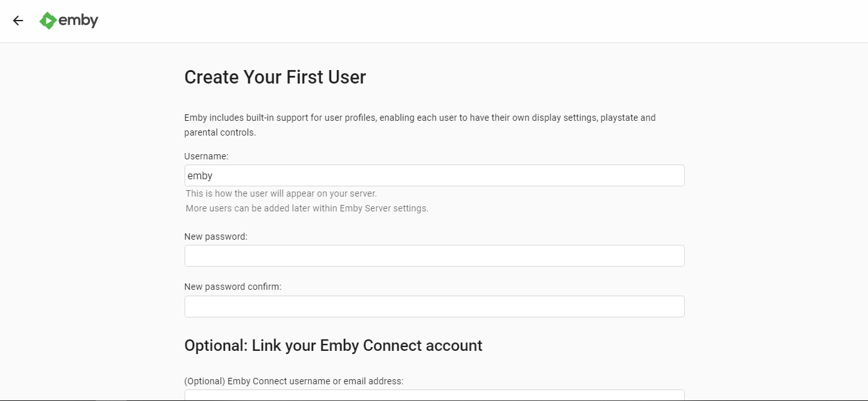The image size is (868, 401).
Task: Focus the Username input field
Action: pos(434,175)
